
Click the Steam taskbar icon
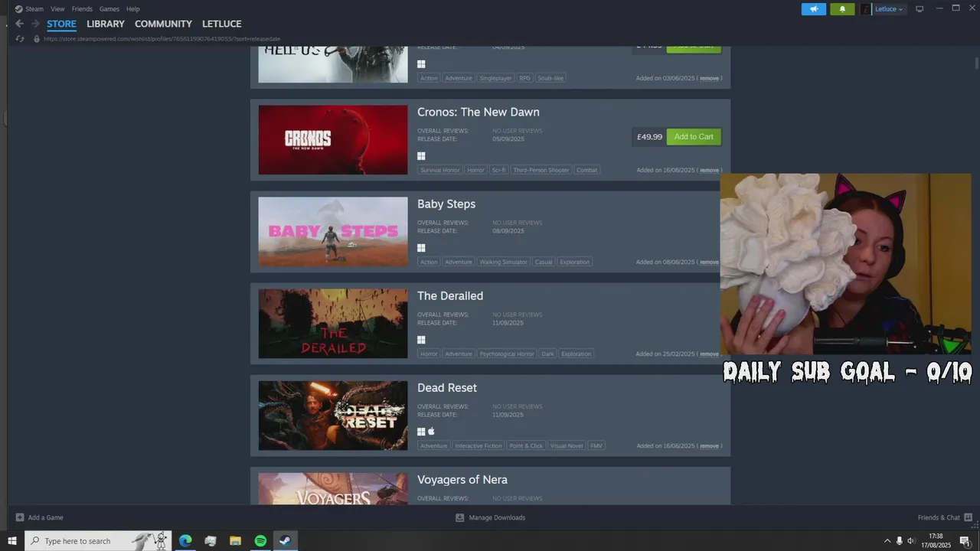click(x=285, y=541)
